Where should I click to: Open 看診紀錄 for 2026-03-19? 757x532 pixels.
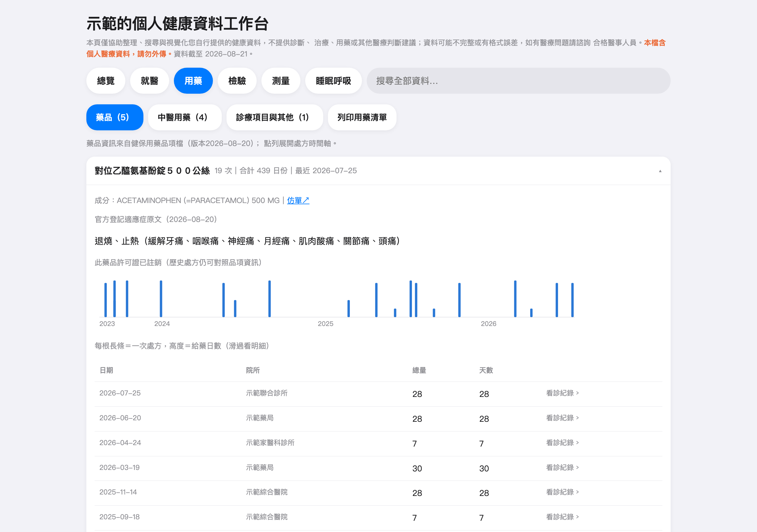562,467
